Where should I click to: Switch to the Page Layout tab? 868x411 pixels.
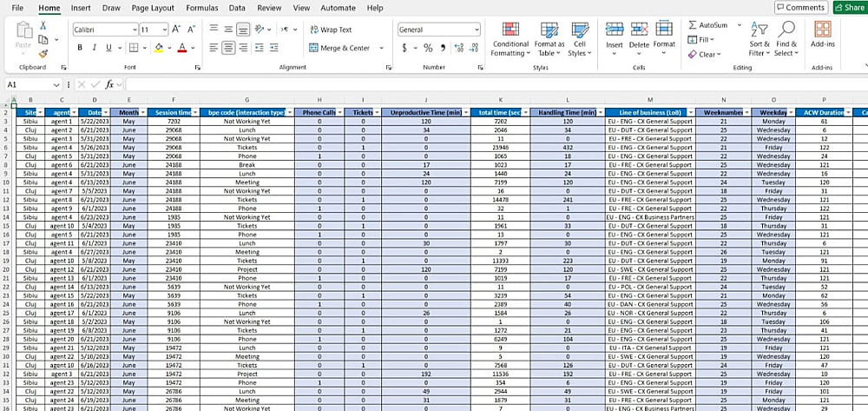[153, 8]
